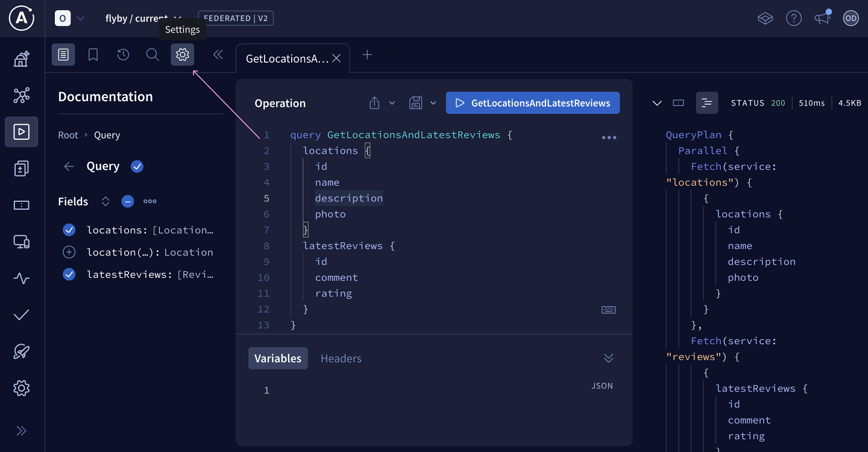Open Explorer Settings gear icon
The height and width of the screenshot is (452, 868).
[x=183, y=55]
